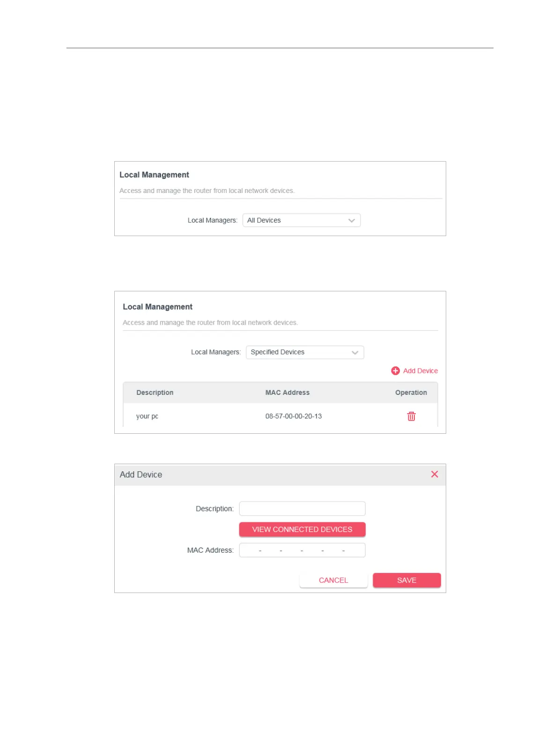The height and width of the screenshot is (741, 560).
Task: Select MAC address 08-57-00-00-20-13 cell
Action: [294, 416]
